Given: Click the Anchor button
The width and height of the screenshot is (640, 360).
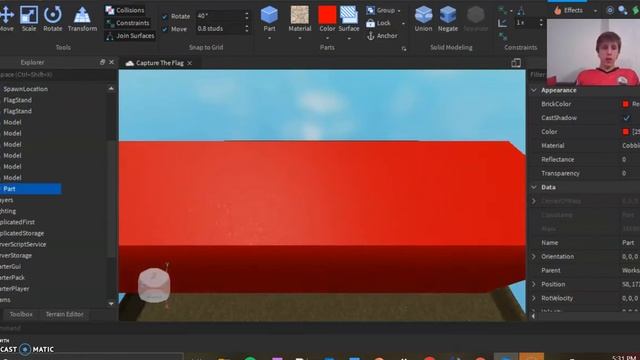Looking at the screenshot, I should coord(382,36).
